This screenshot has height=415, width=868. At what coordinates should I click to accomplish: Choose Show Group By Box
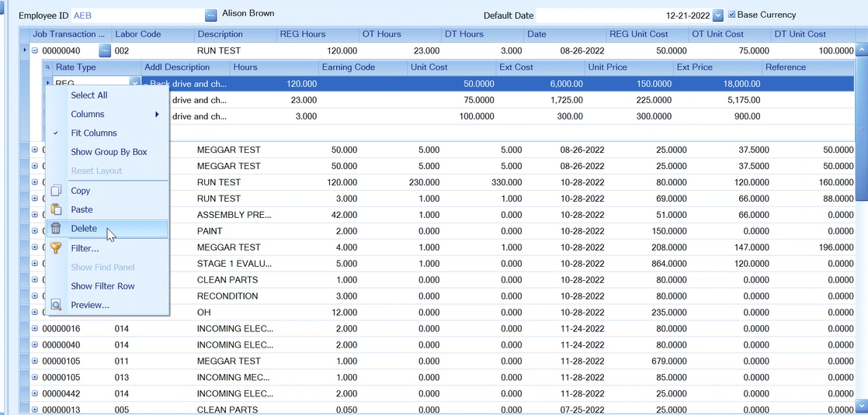107,151
